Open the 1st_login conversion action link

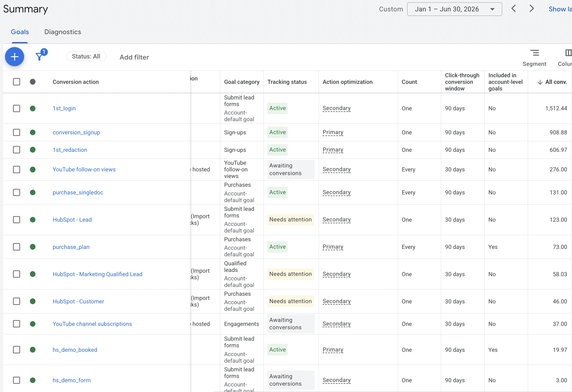[64, 108]
